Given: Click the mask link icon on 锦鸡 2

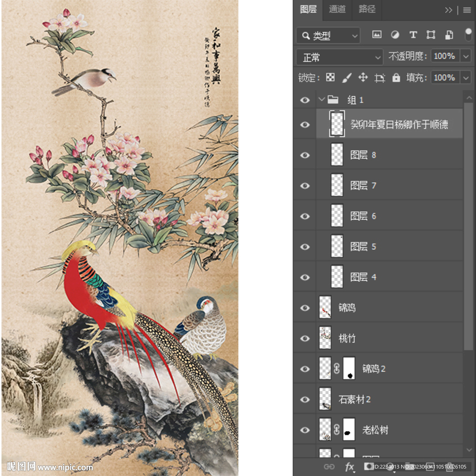Looking at the screenshot, I should pos(337,369).
